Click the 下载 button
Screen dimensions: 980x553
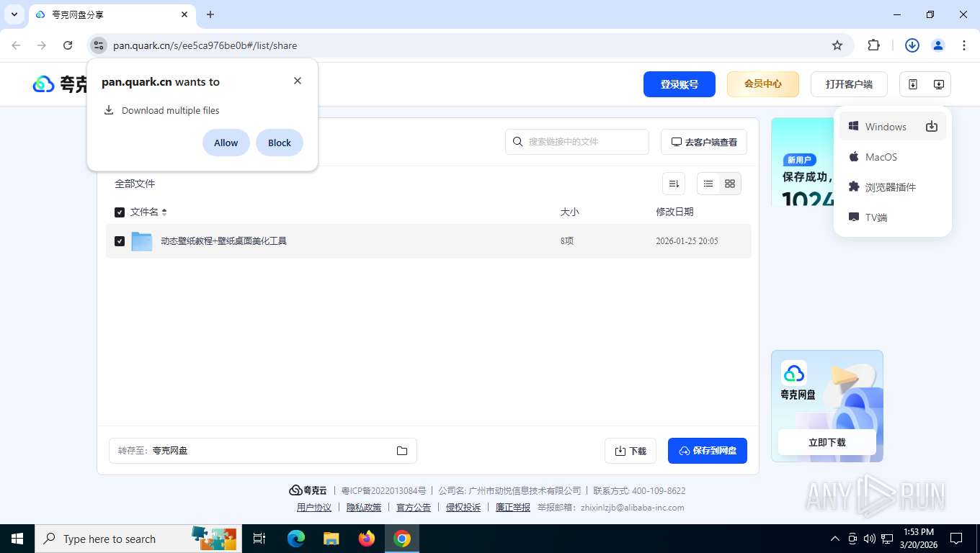631,451
